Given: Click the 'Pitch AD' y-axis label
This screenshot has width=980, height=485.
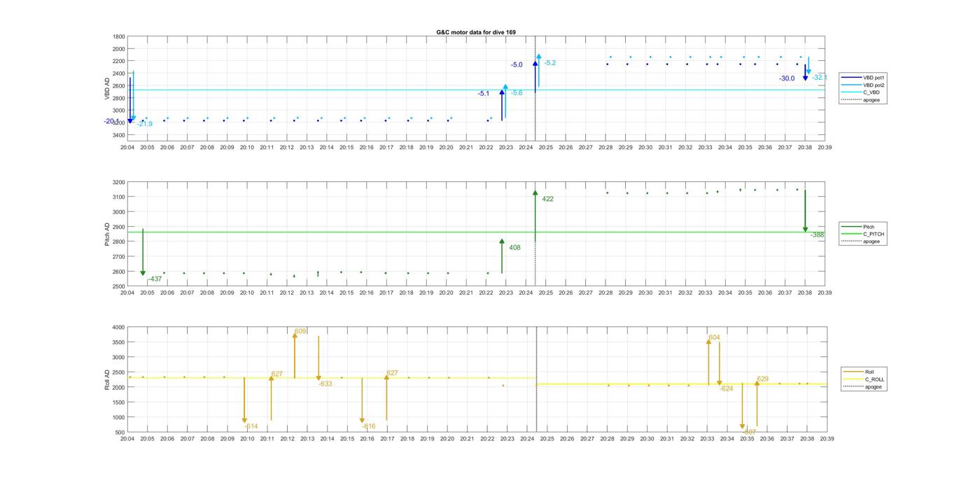Looking at the screenshot, I should [108, 234].
